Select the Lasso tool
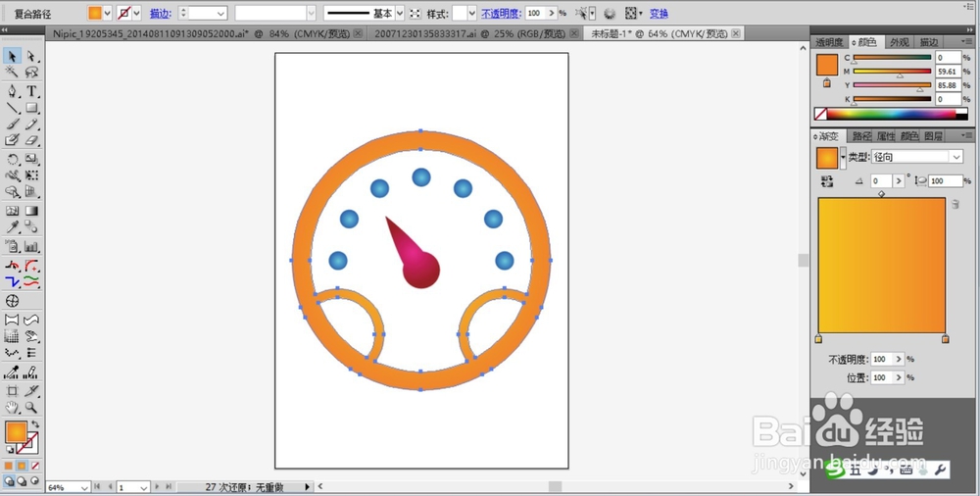 coord(31,73)
